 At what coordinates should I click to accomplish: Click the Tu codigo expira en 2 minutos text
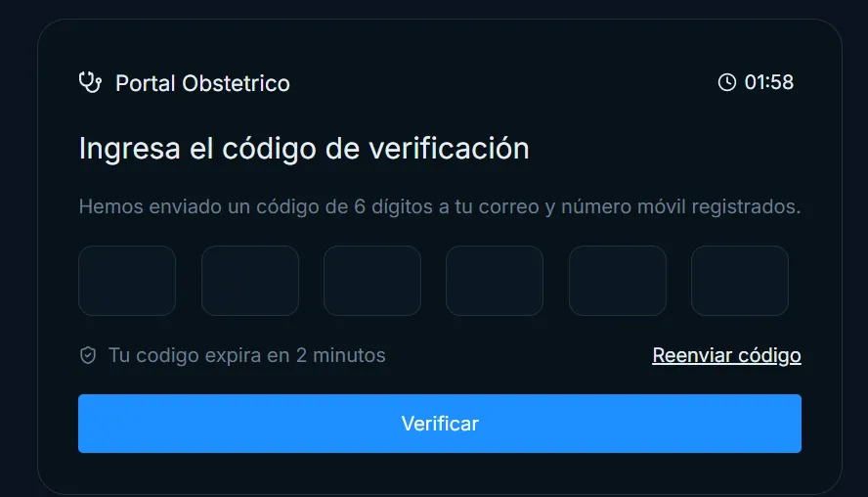[x=247, y=355]
